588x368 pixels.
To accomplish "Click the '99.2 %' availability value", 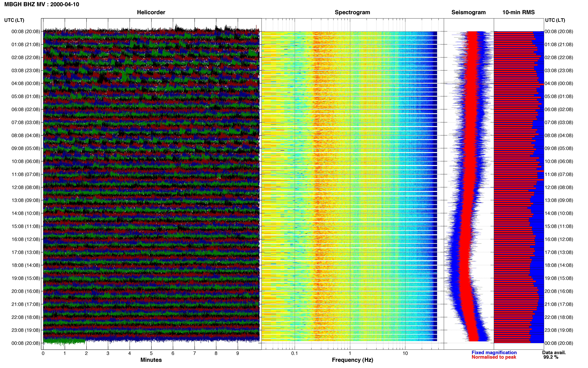I will [551, 357].
